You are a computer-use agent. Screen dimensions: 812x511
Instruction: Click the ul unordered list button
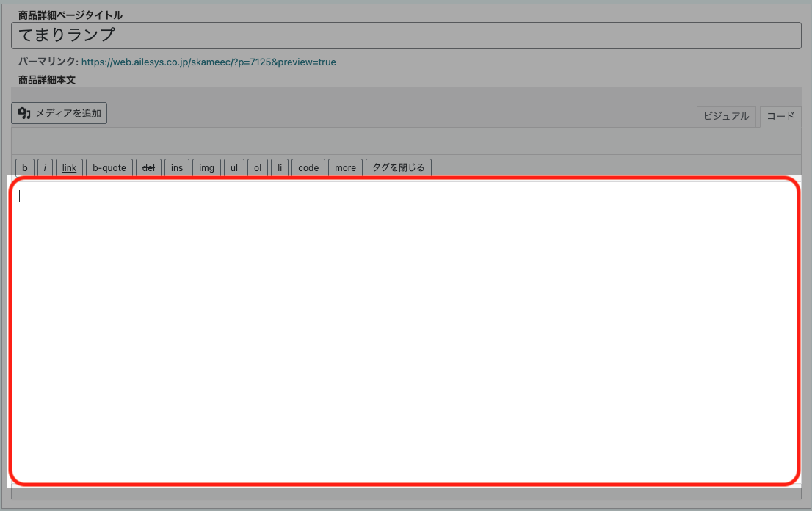234,168
